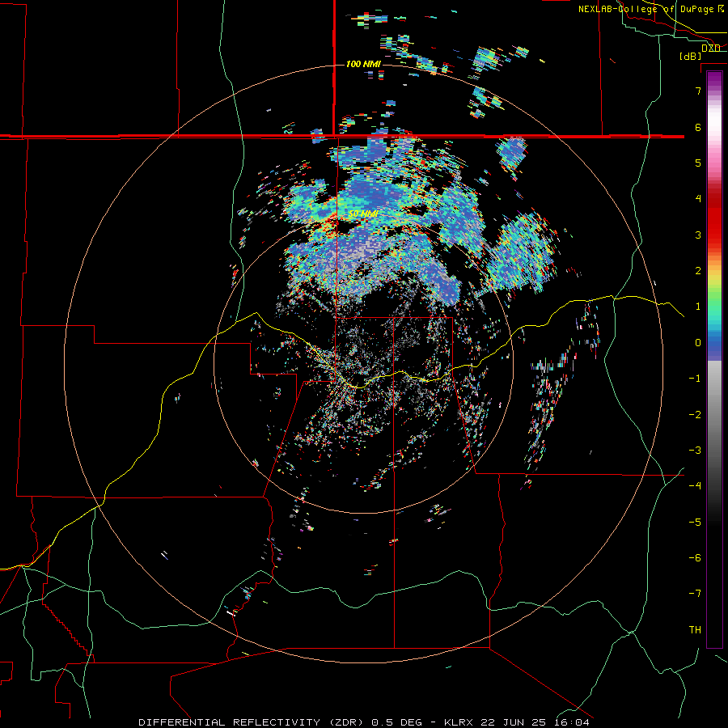728x728 pixels.
Task: Click the 4 value on the ZDR scale
Action: click(698, 199)
